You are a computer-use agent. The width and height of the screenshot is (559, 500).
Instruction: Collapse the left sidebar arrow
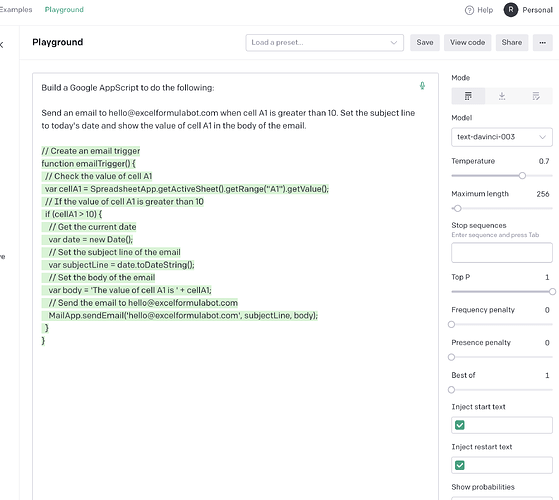pos(2,45)
